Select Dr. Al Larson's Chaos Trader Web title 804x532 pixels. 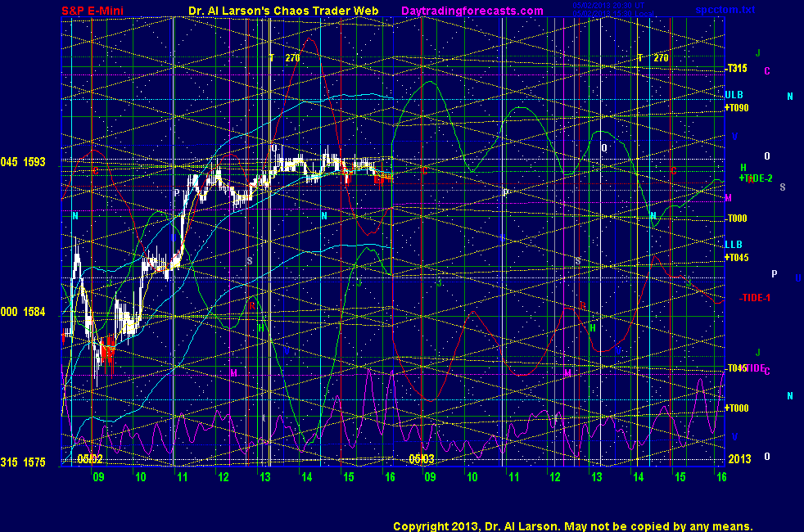(x=275, y=11)
